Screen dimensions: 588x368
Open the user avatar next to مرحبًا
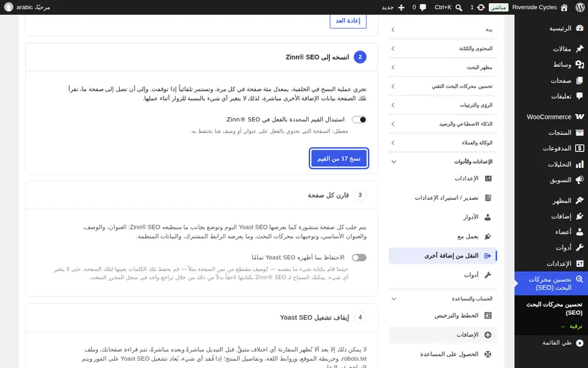point(9,7)
